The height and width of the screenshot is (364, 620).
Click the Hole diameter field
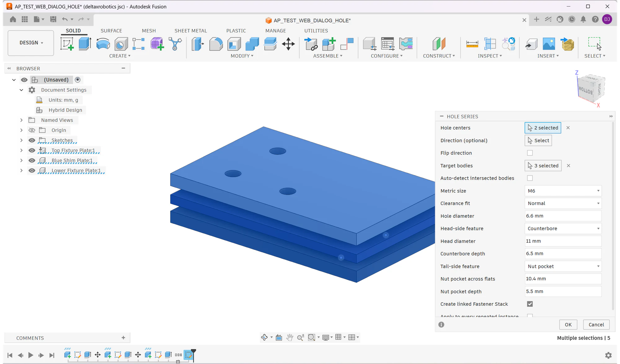point(563,216)
